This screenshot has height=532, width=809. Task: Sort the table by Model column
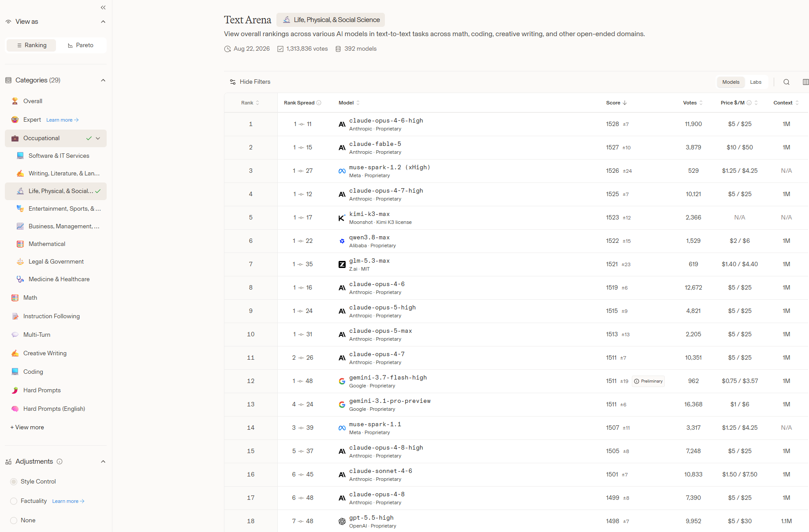(x=349, y=103)
